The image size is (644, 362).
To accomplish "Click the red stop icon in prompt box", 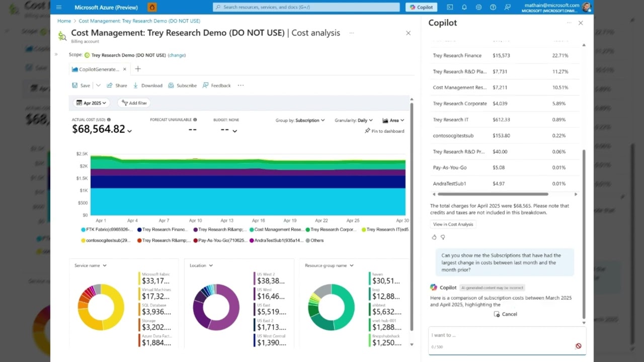I will (579, 346).
